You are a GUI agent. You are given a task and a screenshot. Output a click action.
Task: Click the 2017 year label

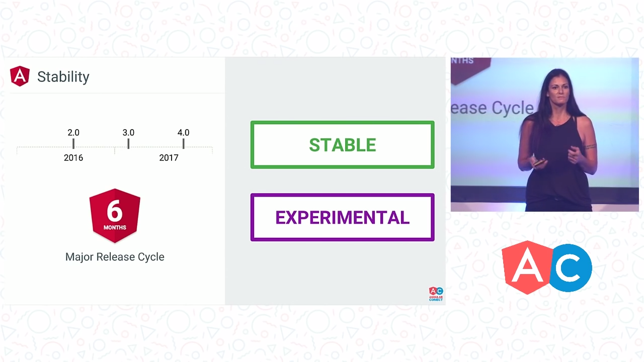pos(169,158)
